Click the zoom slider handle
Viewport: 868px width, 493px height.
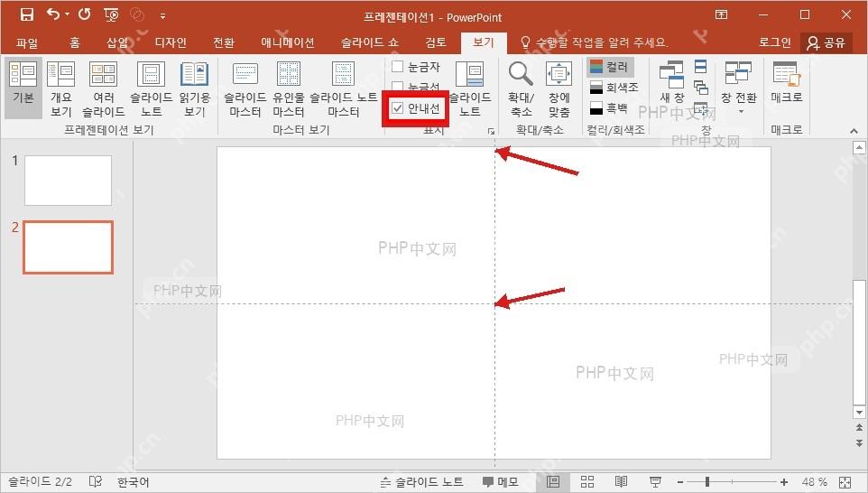point(707,482)
